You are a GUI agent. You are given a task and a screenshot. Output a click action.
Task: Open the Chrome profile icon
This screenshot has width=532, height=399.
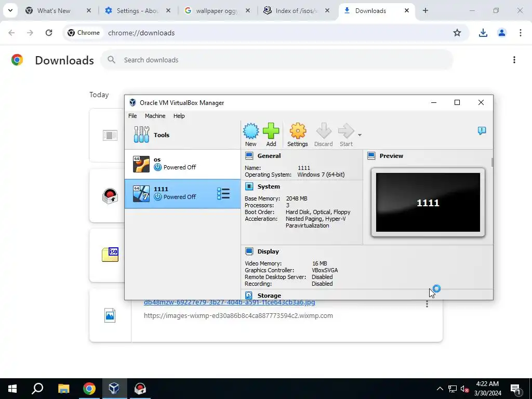(x=501, y=33)
